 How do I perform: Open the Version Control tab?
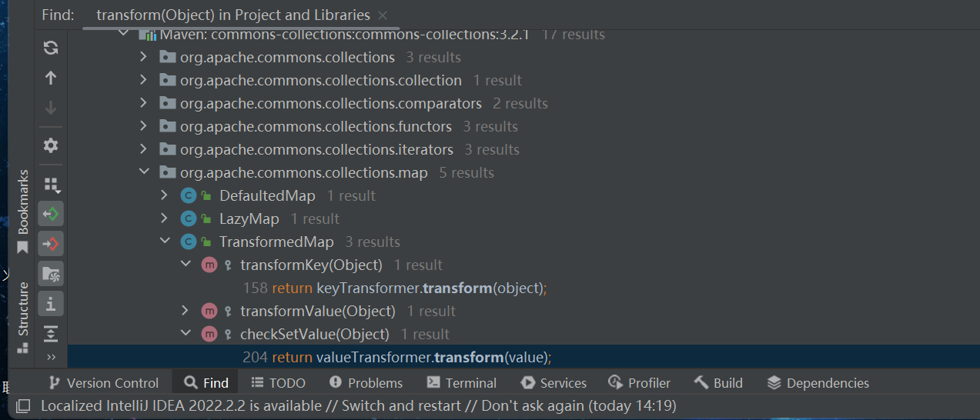(x=103, y=383)
